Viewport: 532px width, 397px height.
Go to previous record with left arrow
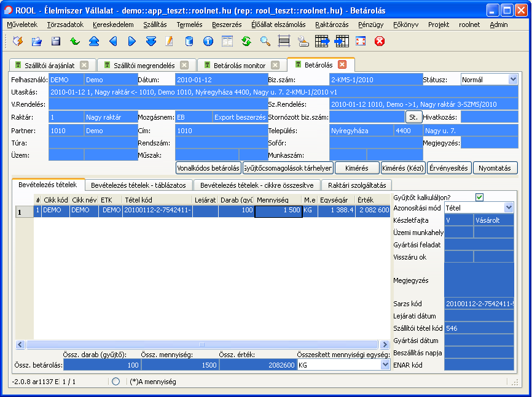[112, 41]
